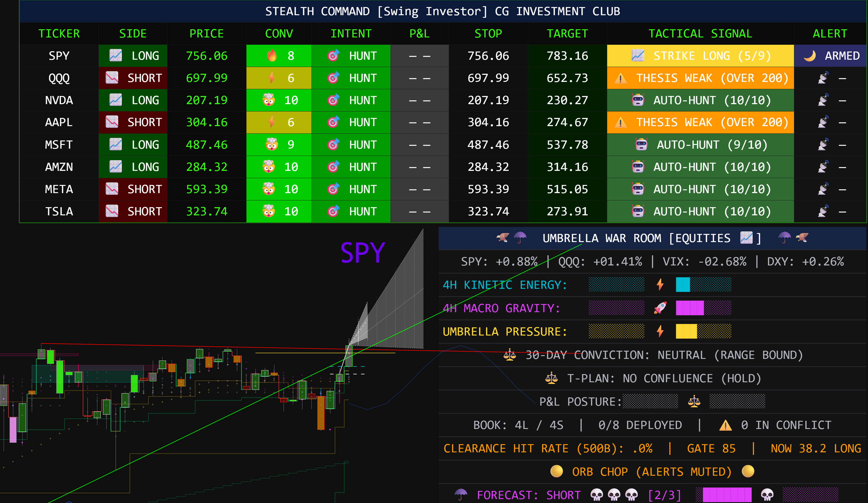Click the DXY: +0.26% readout
Viewport: 868px width, 503px height.
[x=805, y=261]
